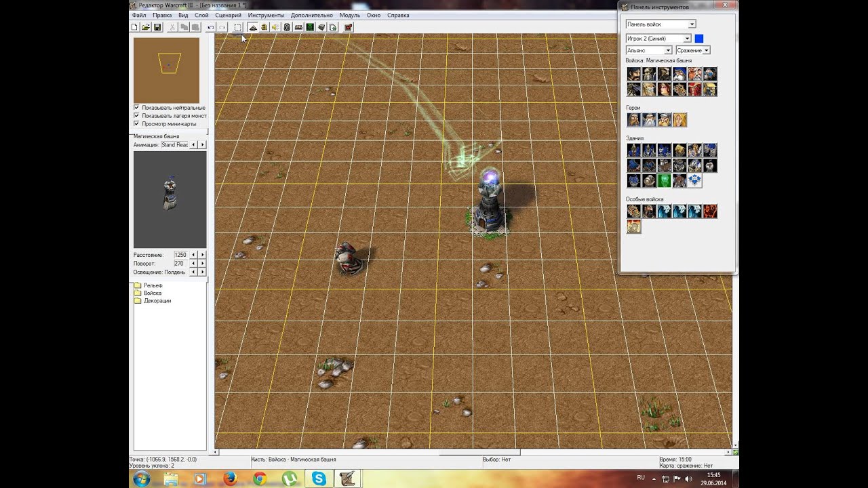This screenshot has width=868, height=488.
Task: Select the Декорации folder in tree
Action: pos(153,300)
